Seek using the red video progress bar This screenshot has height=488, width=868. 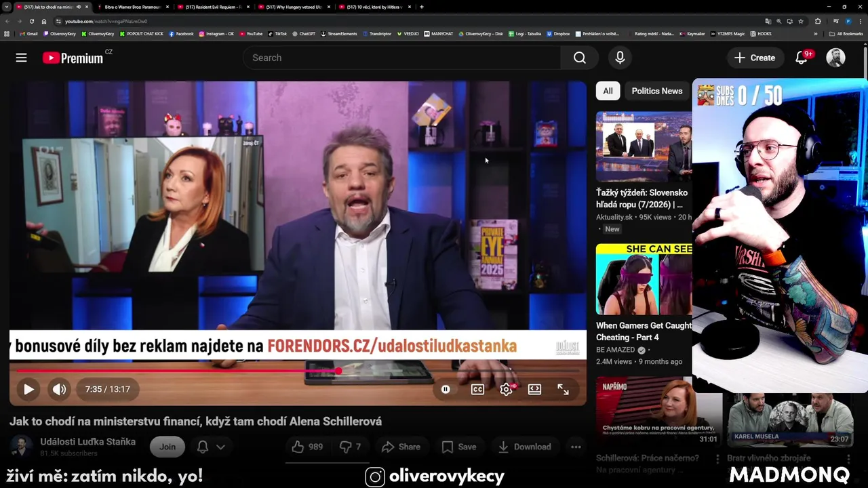298,371
